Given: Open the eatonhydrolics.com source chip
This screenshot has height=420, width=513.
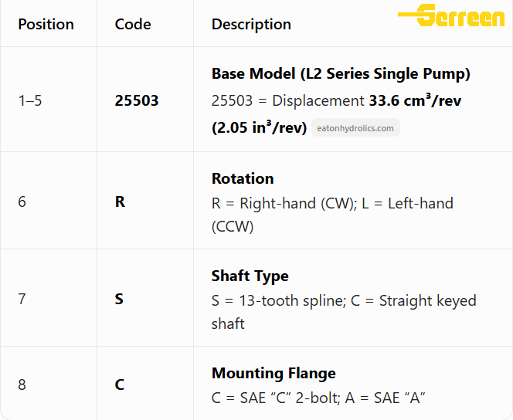Looking at the screenshot, I should coord(355,128).
